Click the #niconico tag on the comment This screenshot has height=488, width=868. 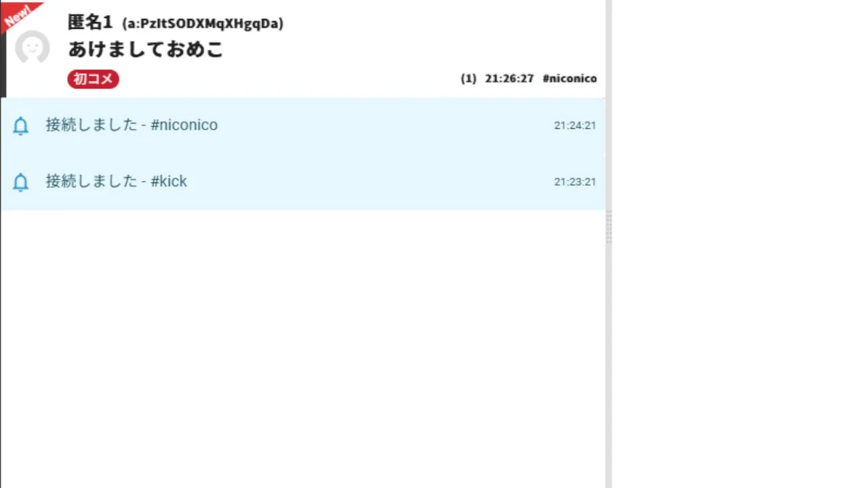click(570, 79)
